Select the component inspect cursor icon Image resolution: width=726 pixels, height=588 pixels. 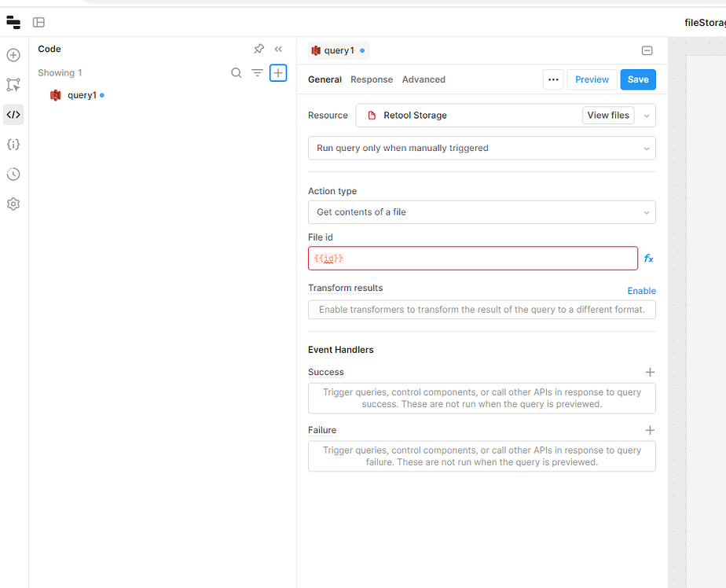[13, 84]
